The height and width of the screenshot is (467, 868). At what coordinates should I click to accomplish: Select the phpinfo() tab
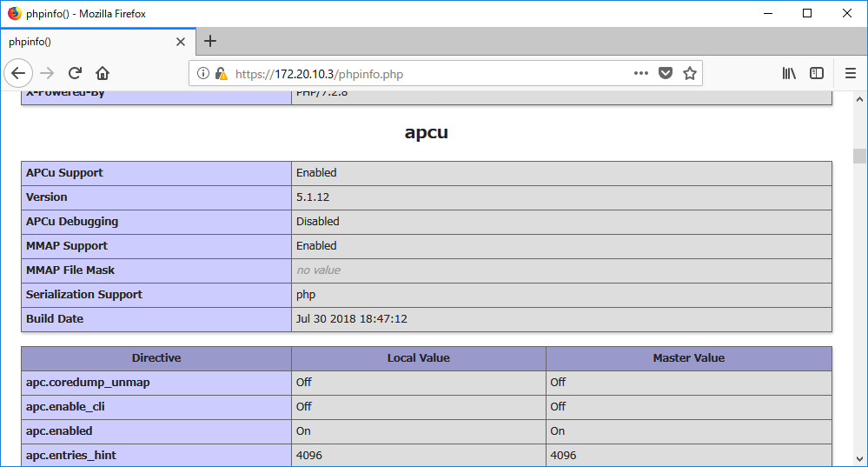(97, 42)
